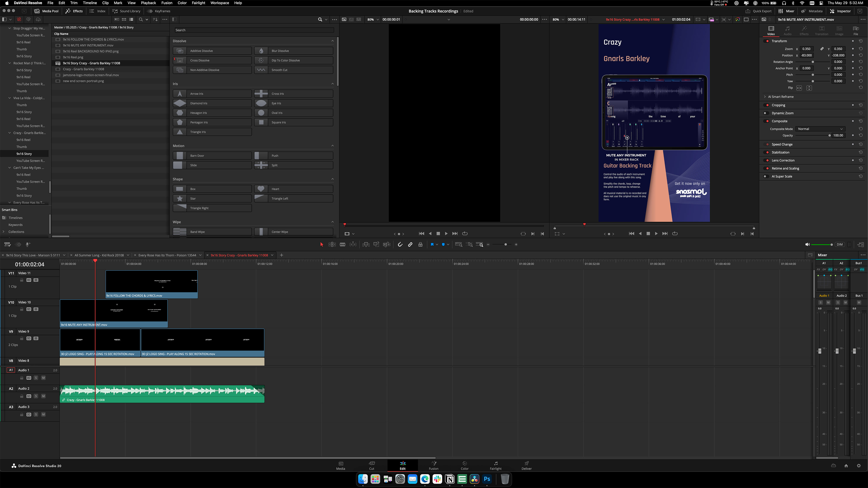Open the Deliver page
Viewport: 868px width, 488px height.
[x=527, y=465]
